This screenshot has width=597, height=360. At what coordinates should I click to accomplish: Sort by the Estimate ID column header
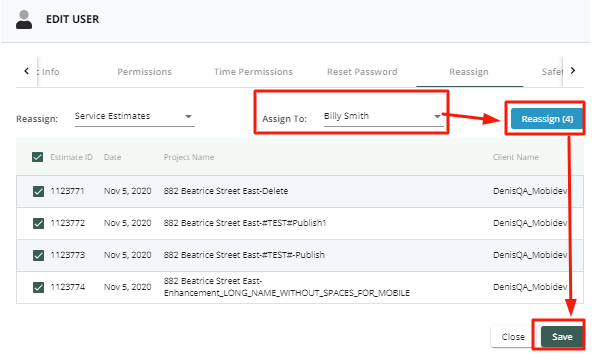[x=71, y=157]
